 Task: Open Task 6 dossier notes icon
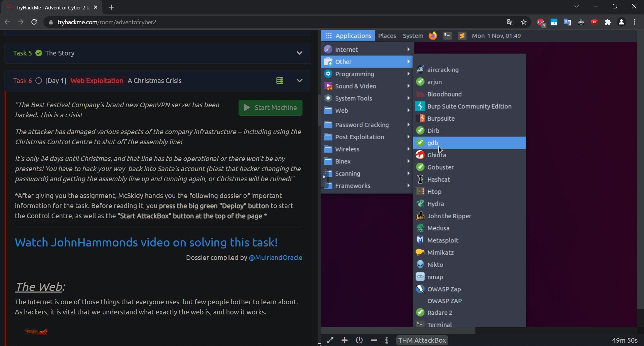click(280, 81)
